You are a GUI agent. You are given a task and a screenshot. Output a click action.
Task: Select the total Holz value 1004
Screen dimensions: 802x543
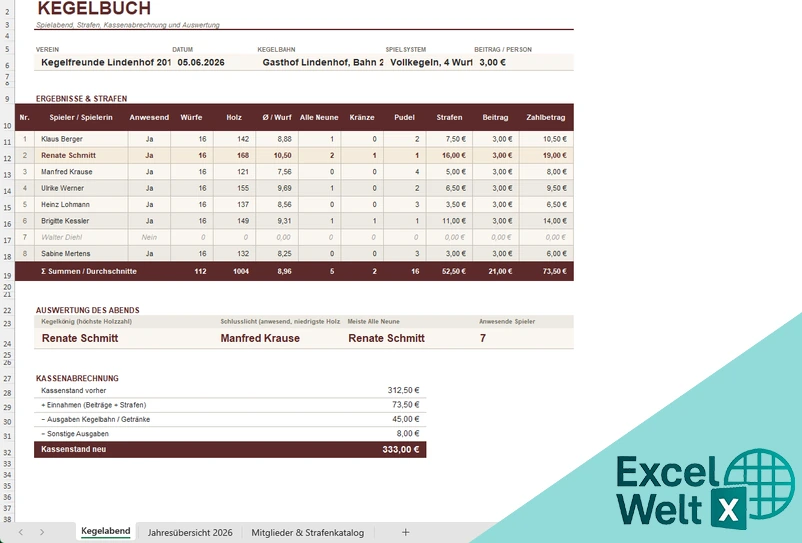pyautogui.click(x=234, y=272)
